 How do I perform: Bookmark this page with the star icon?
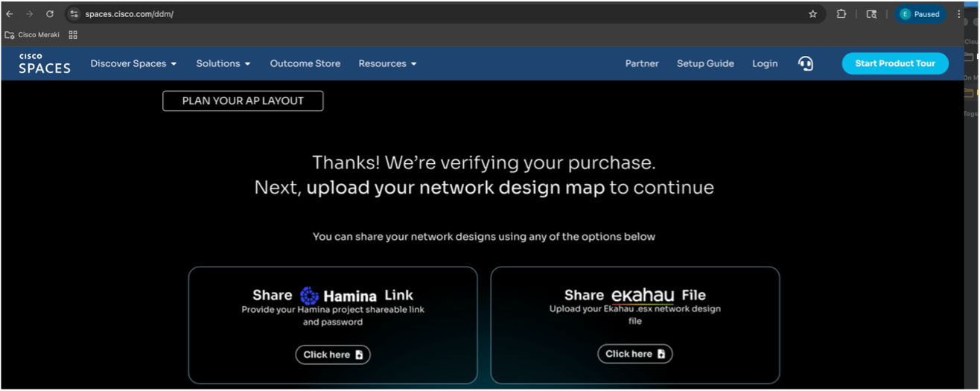812,14
